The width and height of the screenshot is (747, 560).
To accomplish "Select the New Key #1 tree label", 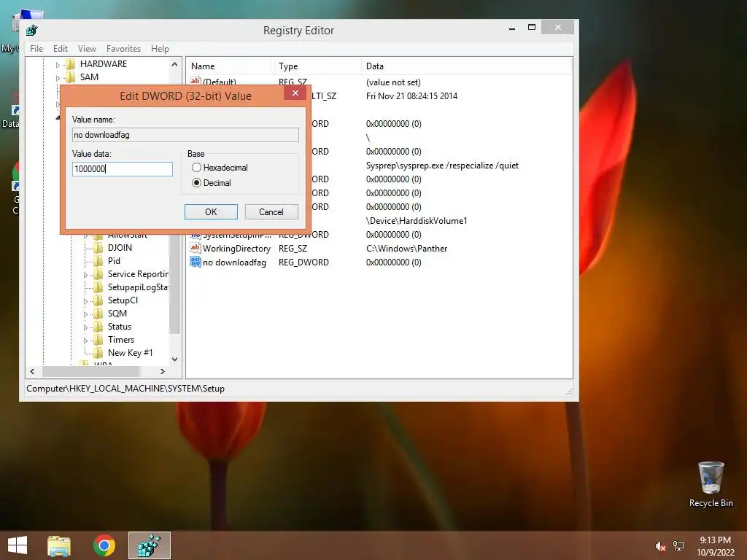I will (x=130, y=353).
